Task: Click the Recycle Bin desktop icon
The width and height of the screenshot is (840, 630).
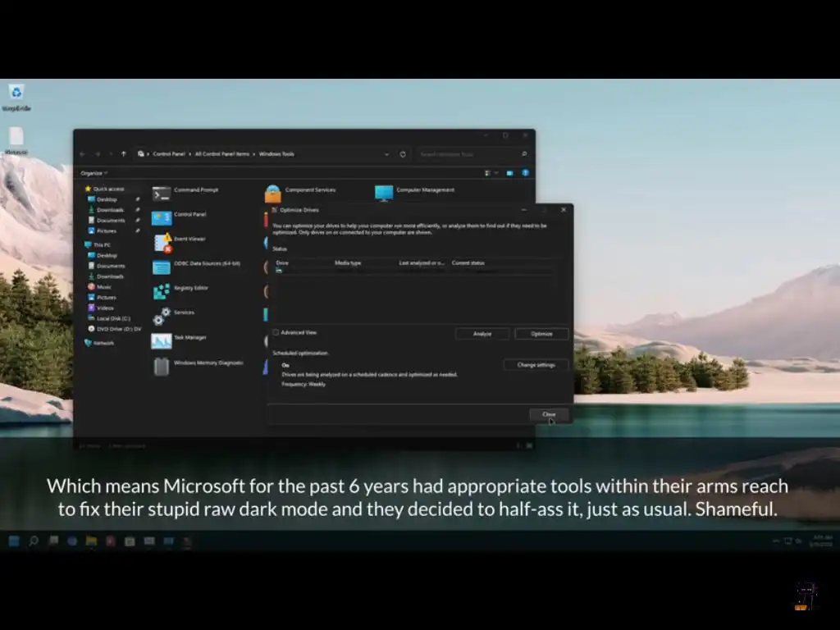Action: click(x=16, y=97)
